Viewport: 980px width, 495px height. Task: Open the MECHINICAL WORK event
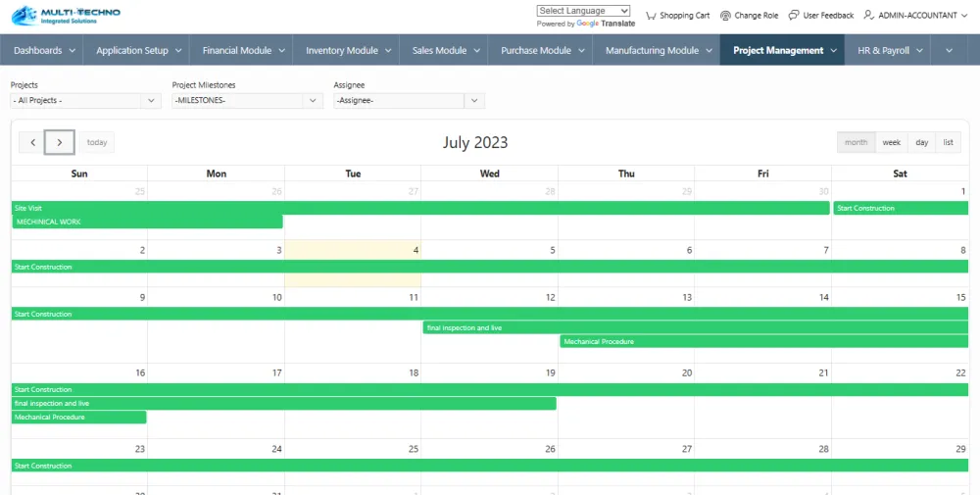pyautogui.click(x=147, y=222)
